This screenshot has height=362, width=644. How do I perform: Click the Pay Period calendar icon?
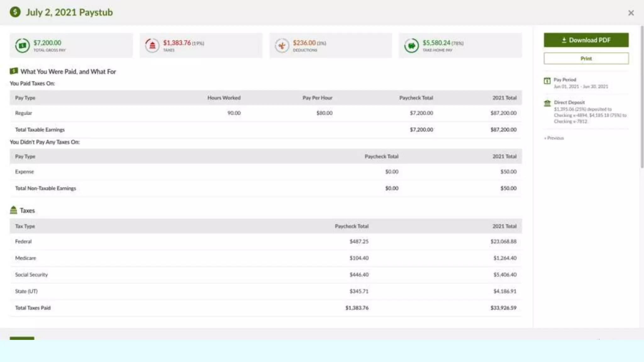(547, 81)
